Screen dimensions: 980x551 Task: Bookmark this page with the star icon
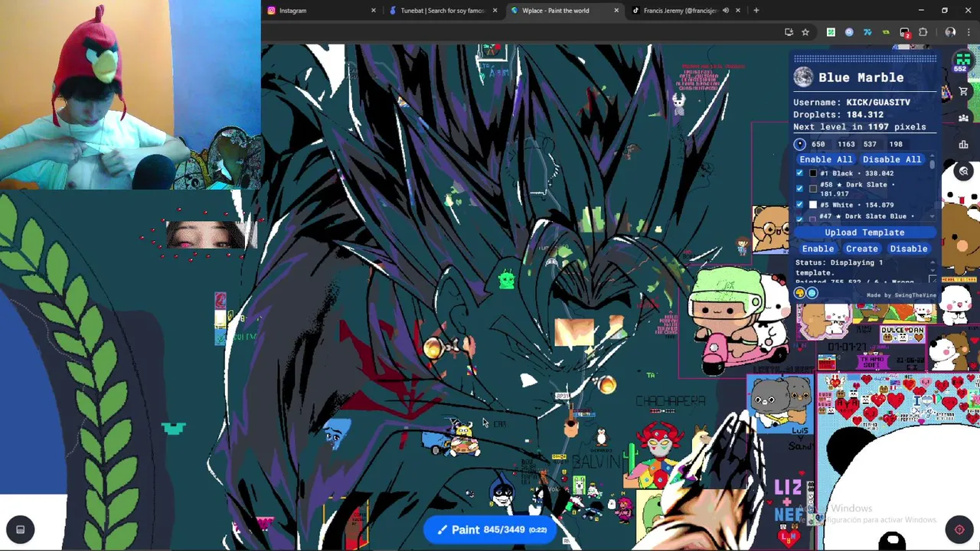tap(805, 32)
